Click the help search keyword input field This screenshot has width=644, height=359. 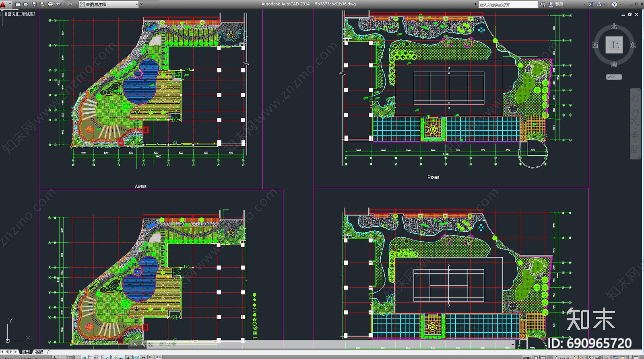coord(508,4)
